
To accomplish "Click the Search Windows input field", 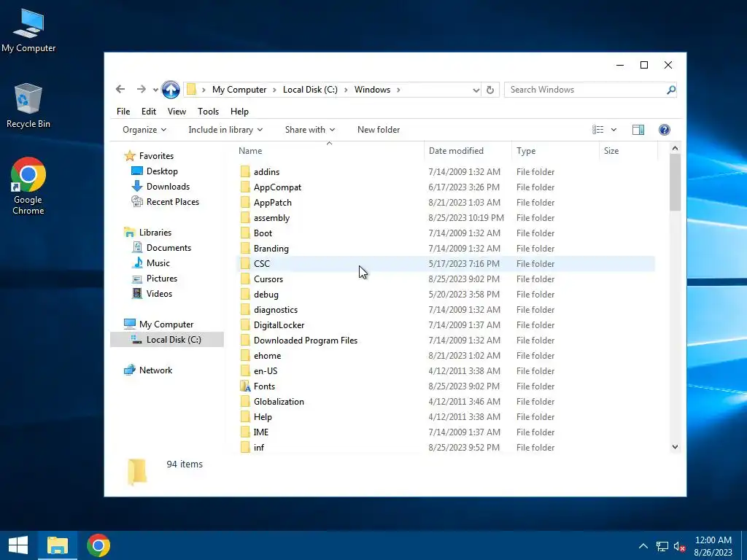I will click(586, 90).
